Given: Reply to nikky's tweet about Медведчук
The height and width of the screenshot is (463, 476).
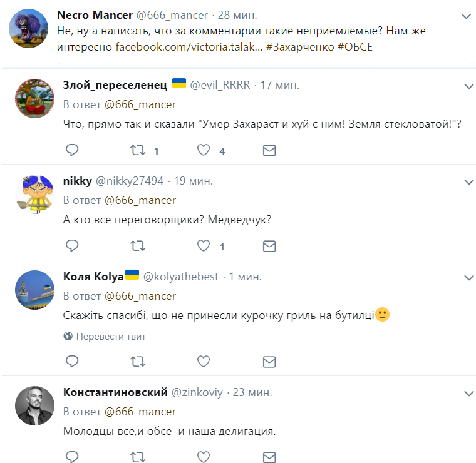Looking at the screenshot, I should point(72,246).
